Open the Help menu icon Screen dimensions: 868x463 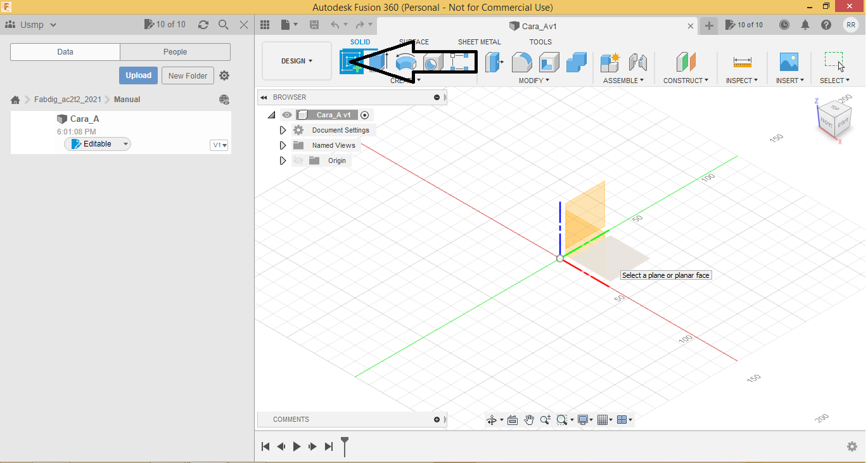coord(826,25)
